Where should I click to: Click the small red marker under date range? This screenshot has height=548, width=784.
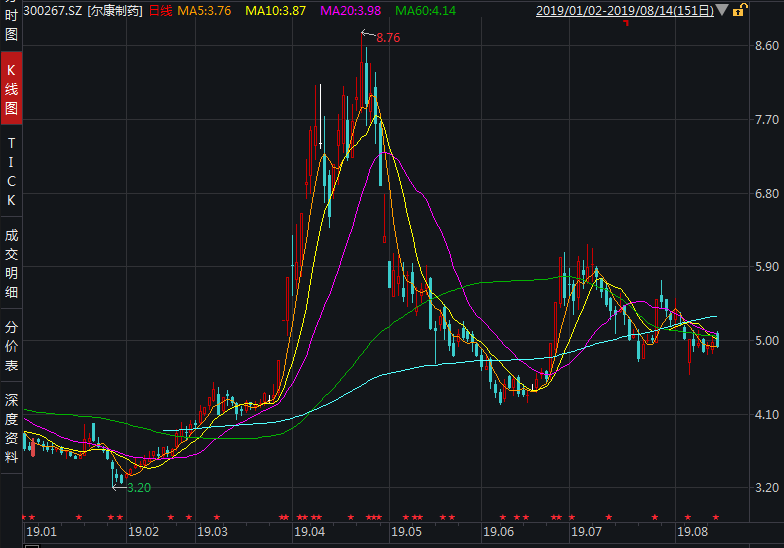click(626, 23)
